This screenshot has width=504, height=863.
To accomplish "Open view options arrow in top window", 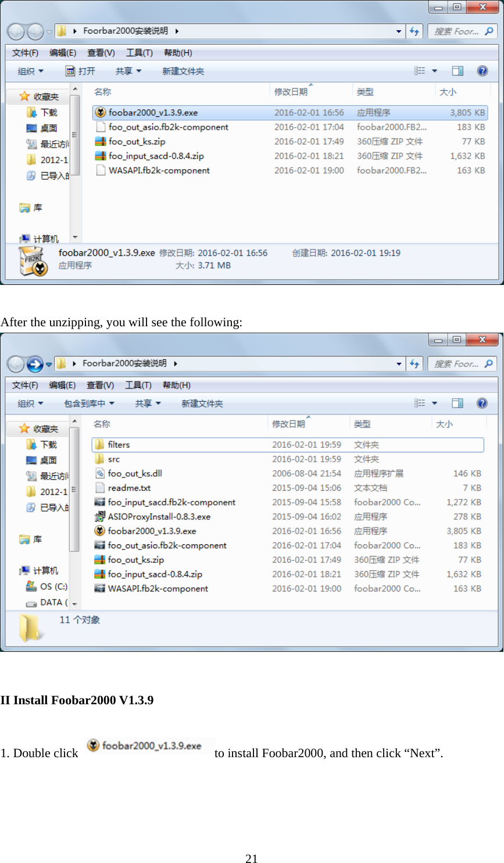I will click(x=434, y=71).
